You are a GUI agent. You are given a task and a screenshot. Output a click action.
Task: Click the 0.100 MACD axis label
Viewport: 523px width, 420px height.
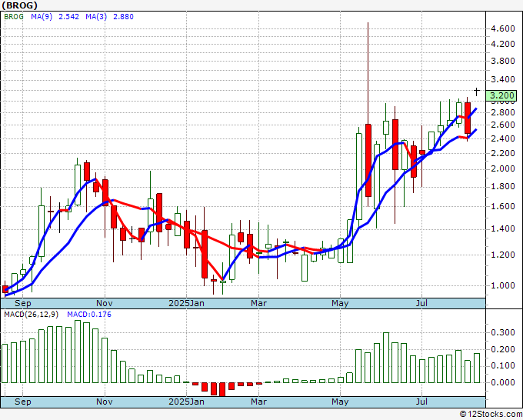click(503, 365)
